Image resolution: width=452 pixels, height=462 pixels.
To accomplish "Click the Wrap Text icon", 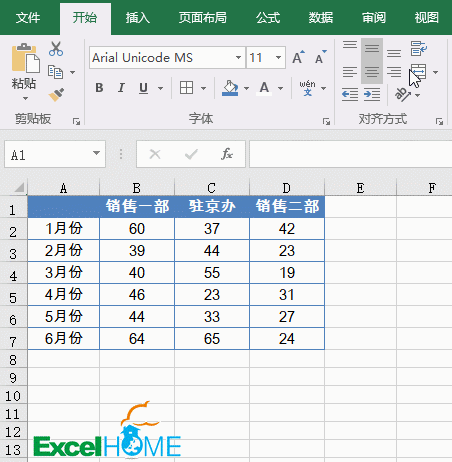I will pos(418,49).
